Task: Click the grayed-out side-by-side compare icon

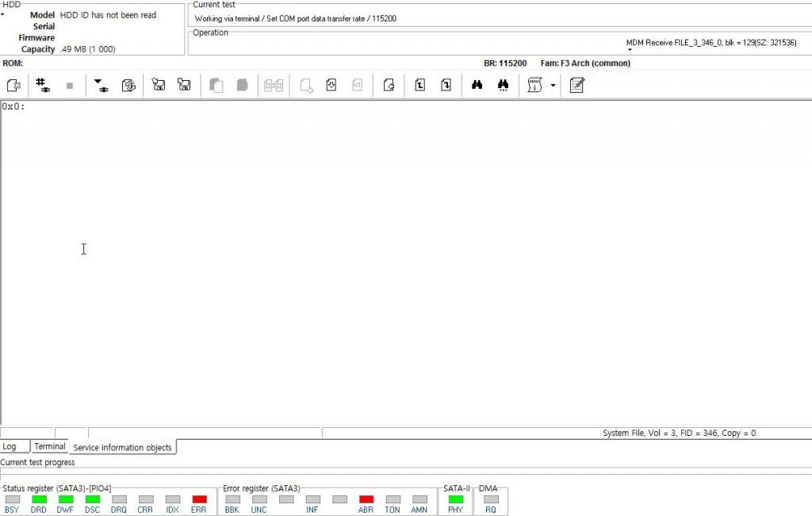Action: pyautogui.click(x=274, y=85)
